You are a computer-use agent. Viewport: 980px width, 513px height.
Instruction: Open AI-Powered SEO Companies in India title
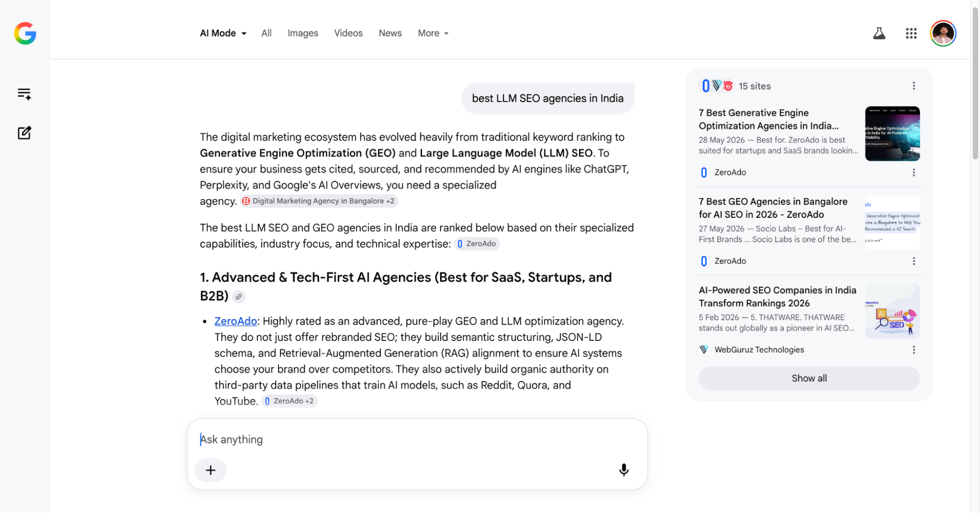coord(777,297)
